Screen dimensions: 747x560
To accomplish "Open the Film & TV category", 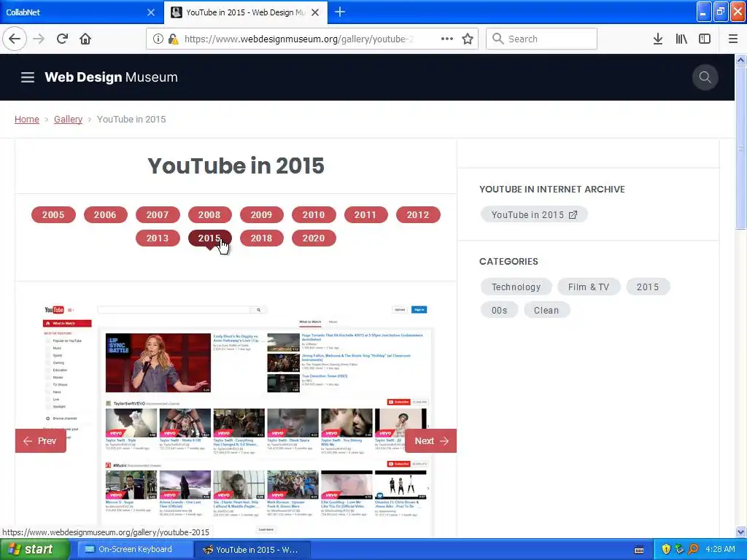I will click(x=589, y=287).
